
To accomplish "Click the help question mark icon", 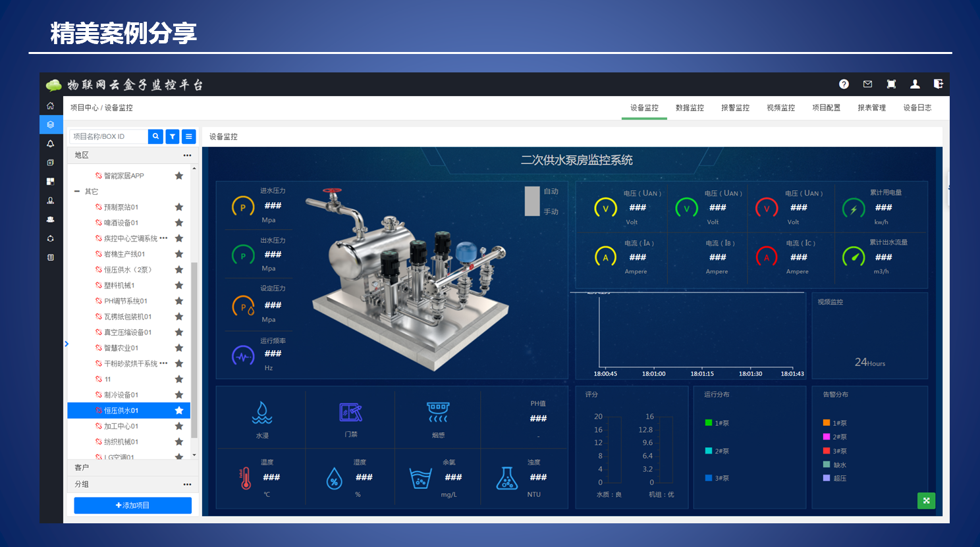I will (844, 84).
